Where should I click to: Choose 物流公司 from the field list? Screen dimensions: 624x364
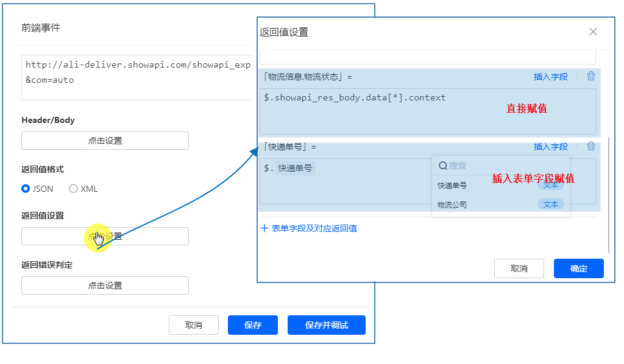tap(452, 205)
